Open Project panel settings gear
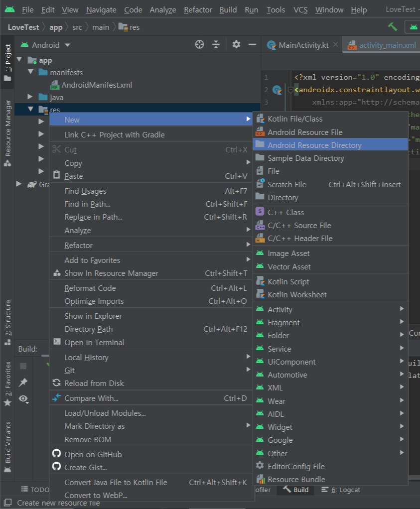The image size is (420, 509). coord(236,44)
